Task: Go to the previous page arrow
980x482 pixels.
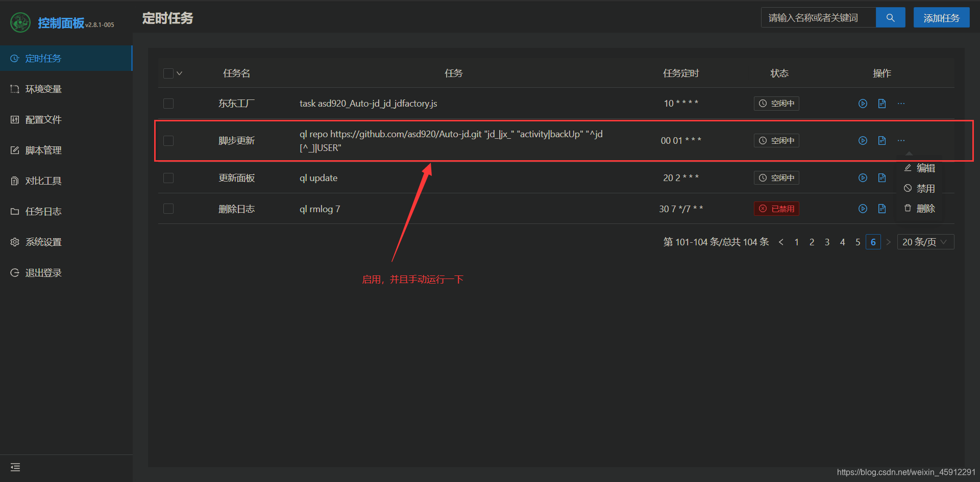Action: 781,242
